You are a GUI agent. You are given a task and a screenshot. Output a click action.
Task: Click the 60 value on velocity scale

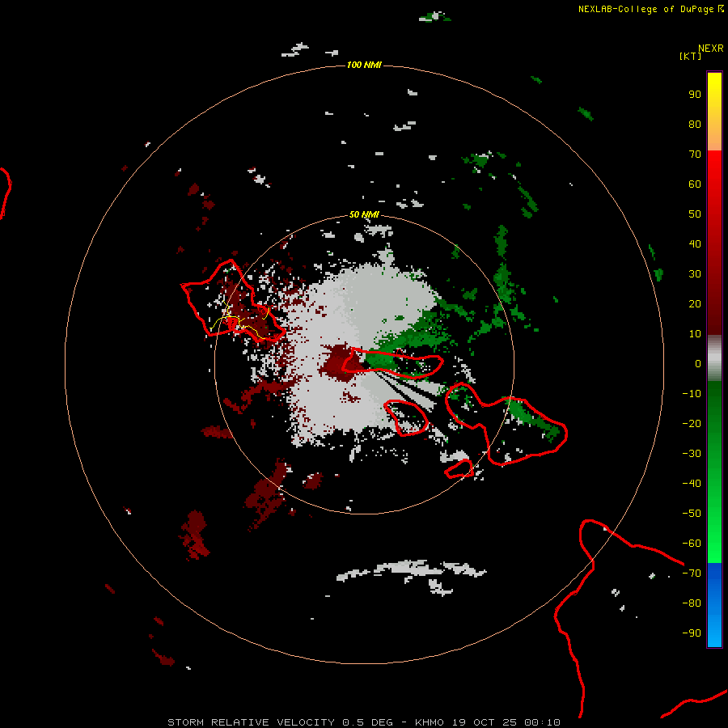pyautogui.click(x=695, y=184)
